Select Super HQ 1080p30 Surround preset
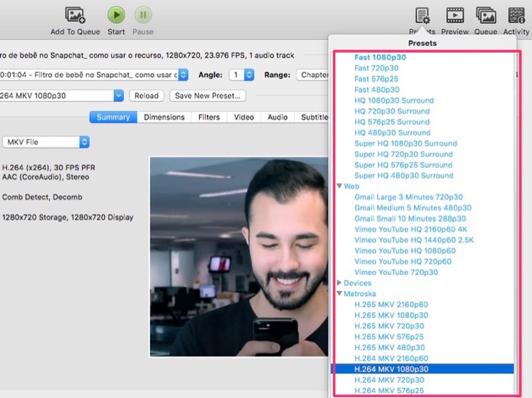This screenshot has width=532, height=398. (x=406, y=143)
